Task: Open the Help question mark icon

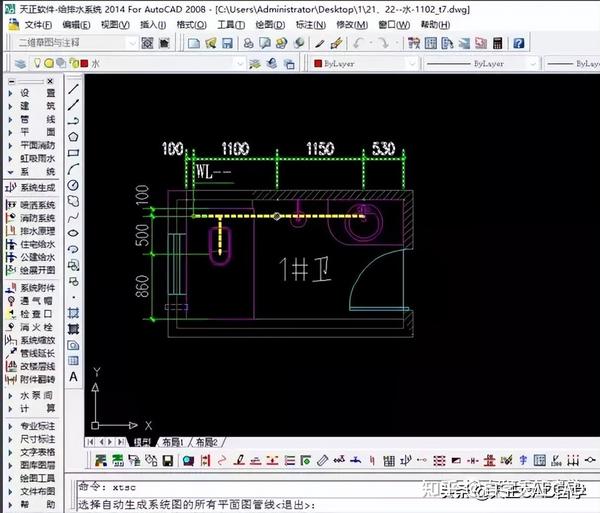Action: (x=518, y=43)
